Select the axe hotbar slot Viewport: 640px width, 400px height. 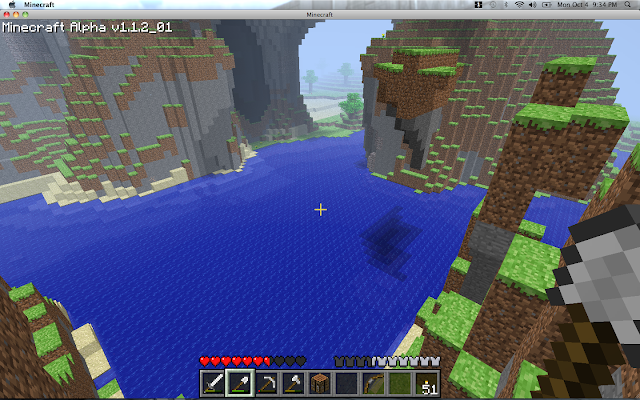click(x=293, y=383)
